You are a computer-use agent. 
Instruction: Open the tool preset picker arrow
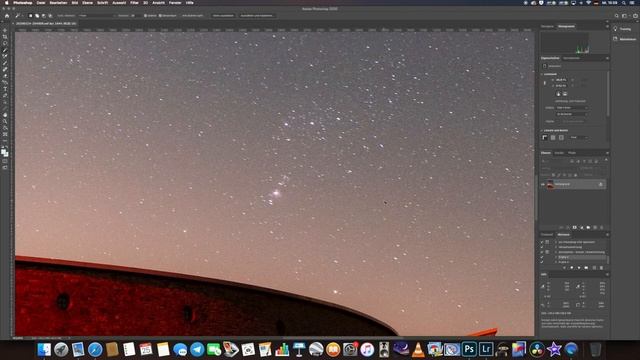[22, 16]
